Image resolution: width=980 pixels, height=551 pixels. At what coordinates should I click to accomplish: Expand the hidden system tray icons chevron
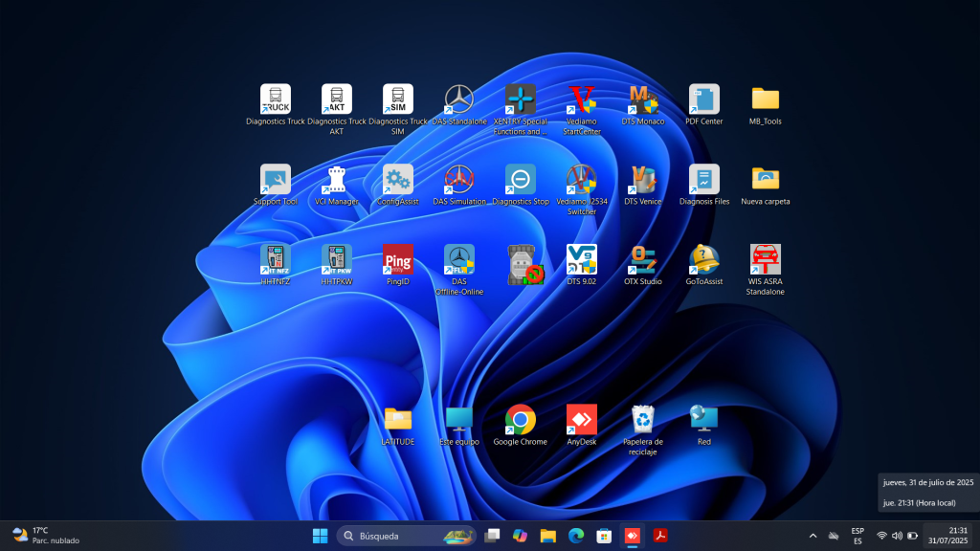pyautogui.click(x=813, y=536)
